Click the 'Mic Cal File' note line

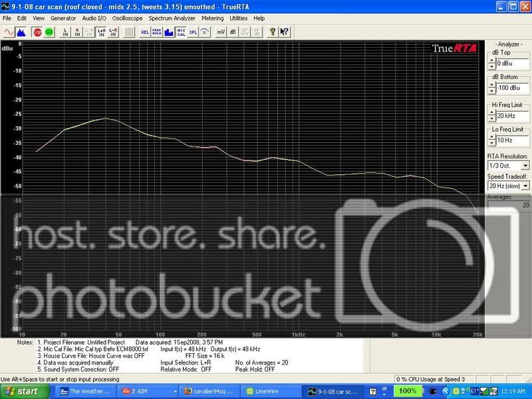[x=96, y=349]
